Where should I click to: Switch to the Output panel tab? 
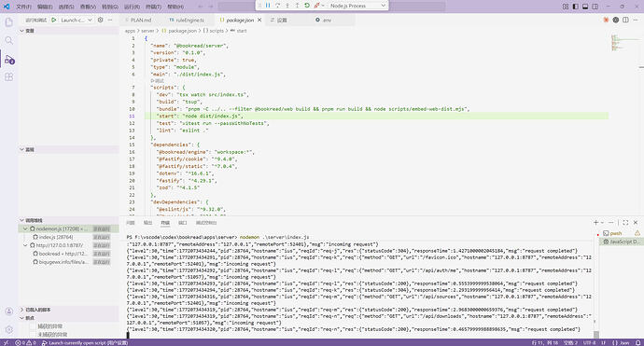tap(147, 223)
